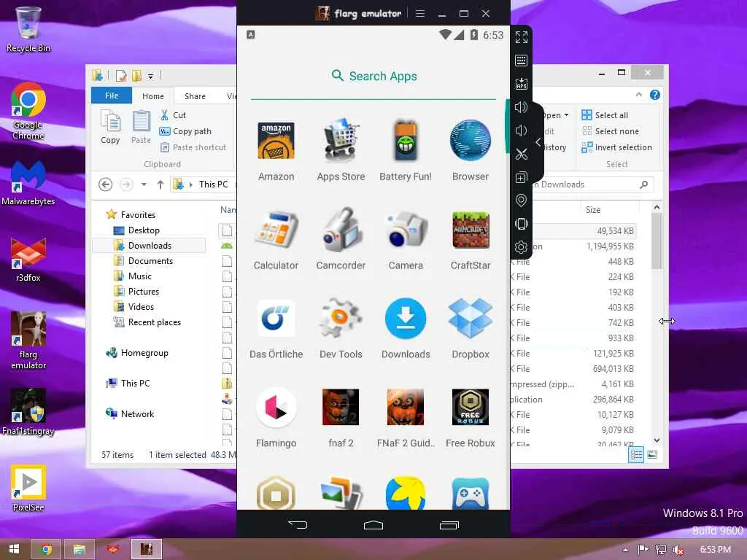
Task: Raise the emulator volume
Action: pos(521,107)
